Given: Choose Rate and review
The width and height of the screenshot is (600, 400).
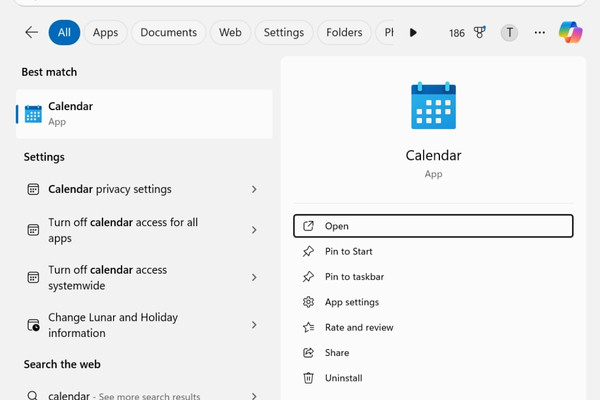Looking at the screenshot, I should click(x=433, y=327).
